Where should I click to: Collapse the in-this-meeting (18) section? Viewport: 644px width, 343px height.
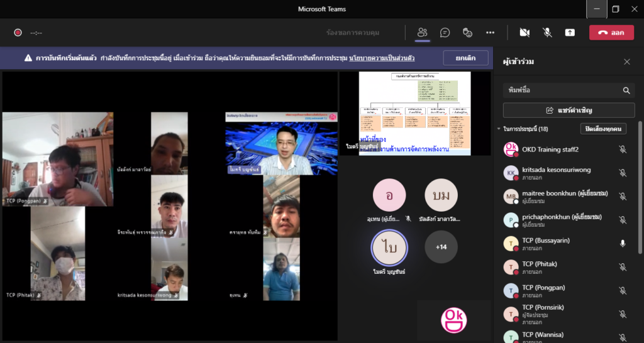[x=499, y=129]
